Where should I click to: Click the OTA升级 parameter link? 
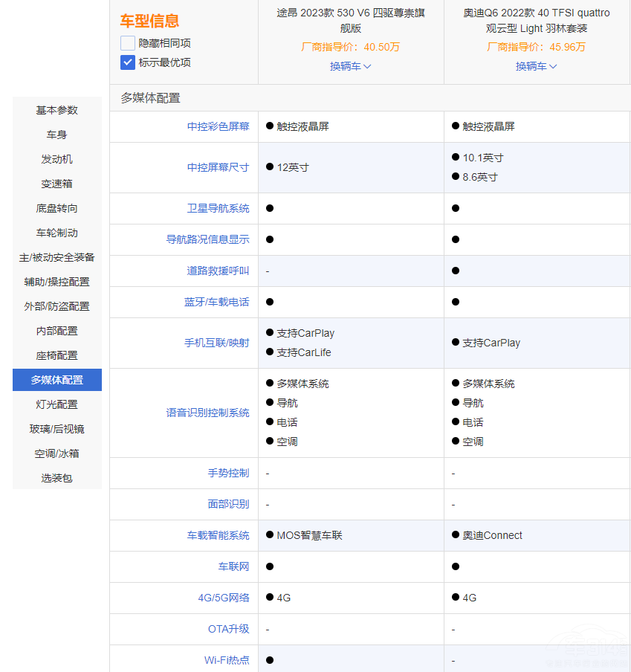click(228, 629)
